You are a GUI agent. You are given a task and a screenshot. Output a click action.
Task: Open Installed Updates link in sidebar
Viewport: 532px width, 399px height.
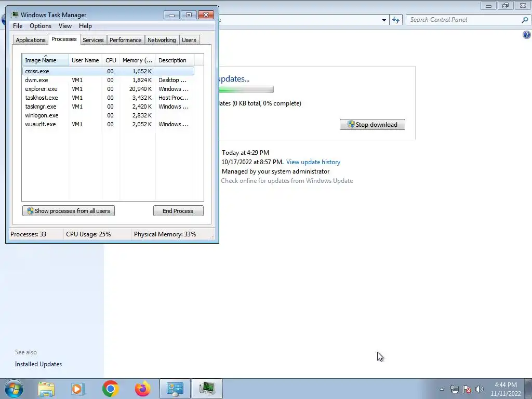pyautogui.click(x=38, y=364)
